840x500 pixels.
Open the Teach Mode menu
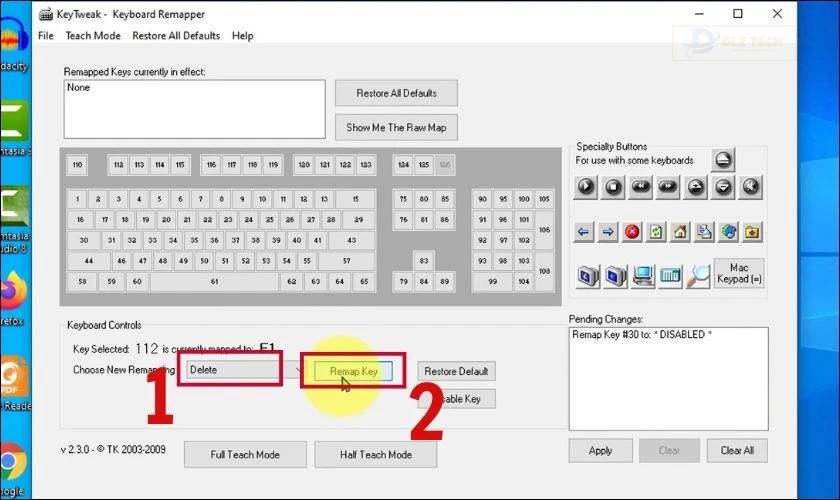[93, 36]
